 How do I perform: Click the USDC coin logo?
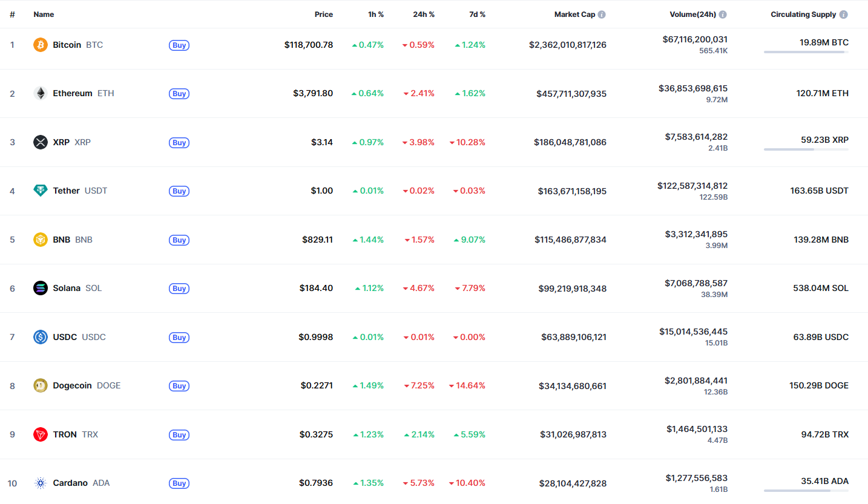coord(41,337)
